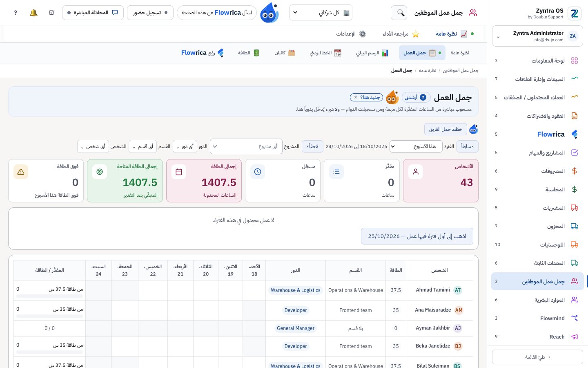Viewport: 588px width, 368px height.
Task: Open the أي شخص person filter
Action: (93, 146)
